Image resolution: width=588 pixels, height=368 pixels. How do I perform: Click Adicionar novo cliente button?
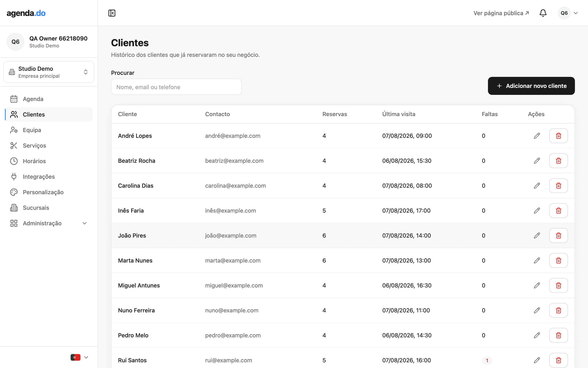[531, 86]
